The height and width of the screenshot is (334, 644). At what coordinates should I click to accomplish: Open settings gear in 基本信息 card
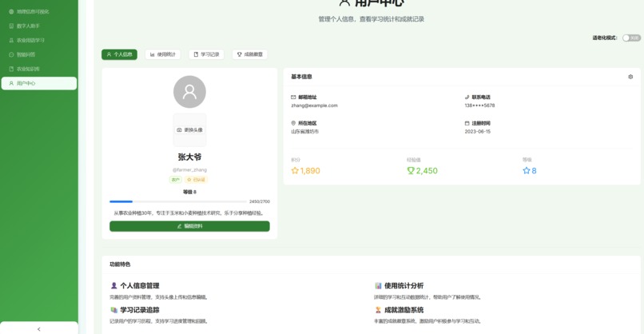[x=630, y=77]
